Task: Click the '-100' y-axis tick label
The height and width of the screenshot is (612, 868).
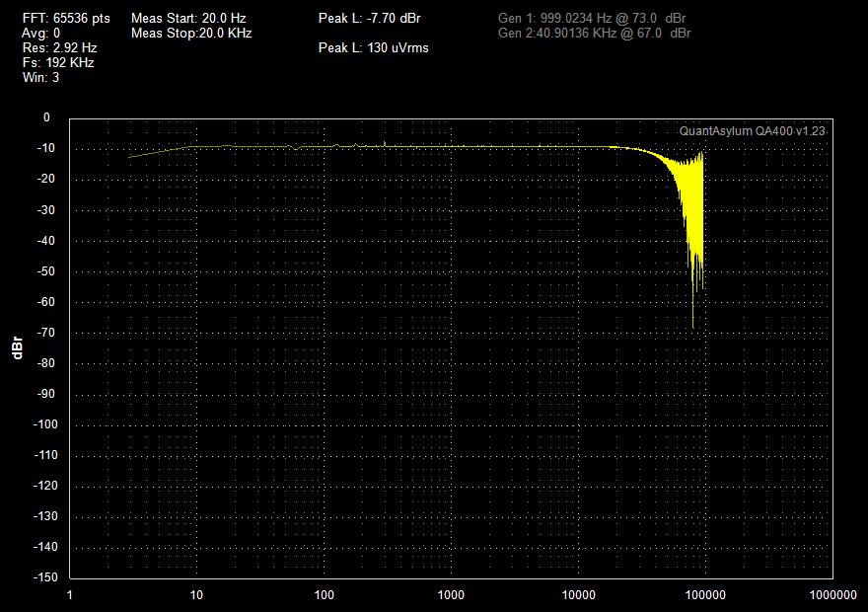Action: point(45,424)
